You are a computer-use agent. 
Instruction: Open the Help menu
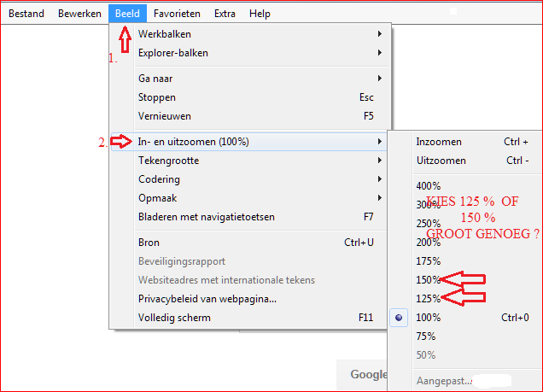(260, 14)
